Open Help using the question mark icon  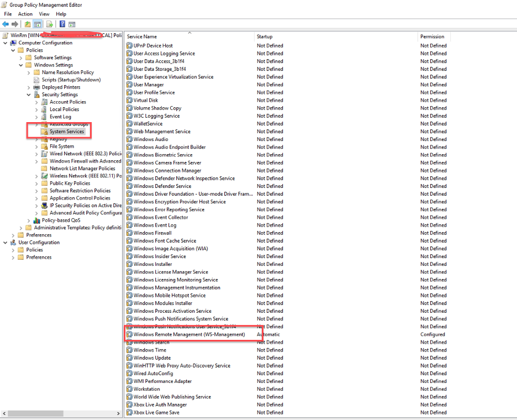(x=62, y=24)
